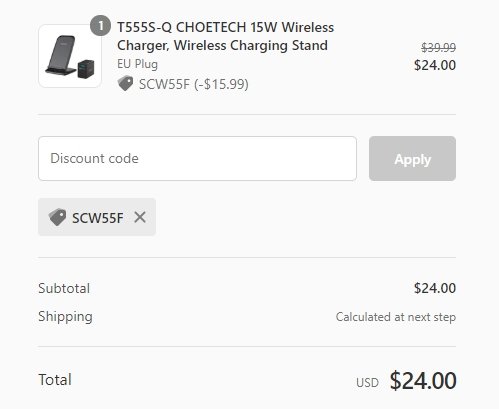Click tag icon beside SCW55F (-$15.99)
Image resolution: width=499 pixels, height=409 pixels.
[x=125, y=83]
